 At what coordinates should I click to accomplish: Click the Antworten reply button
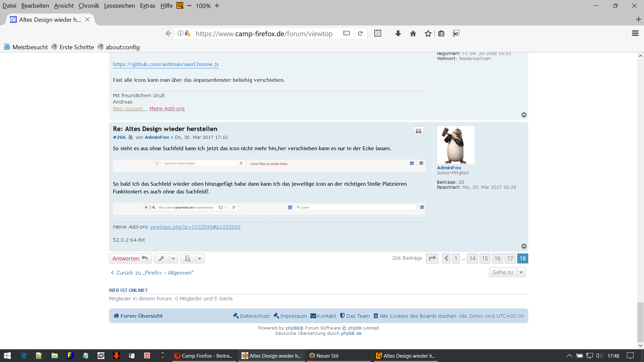pos(130,258)
